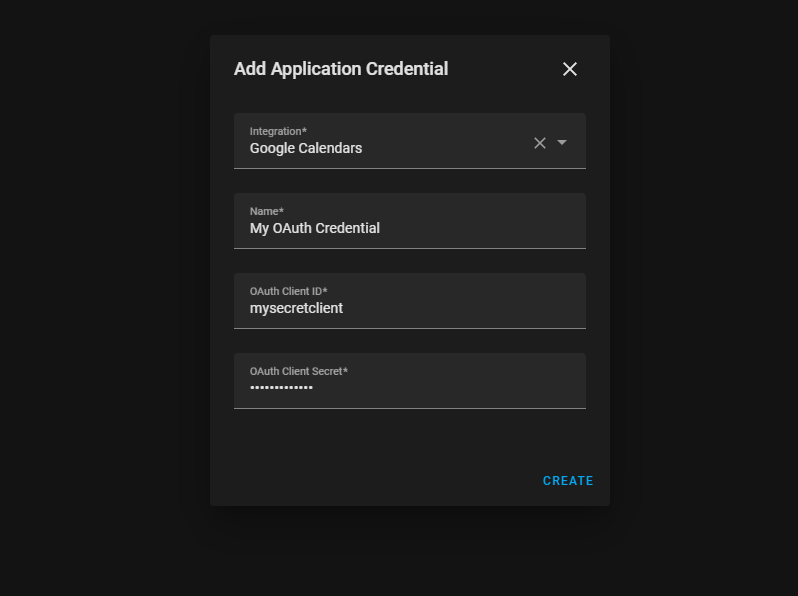
Task: Click the 'Integration*' field label
Action: tap(278, 131)
